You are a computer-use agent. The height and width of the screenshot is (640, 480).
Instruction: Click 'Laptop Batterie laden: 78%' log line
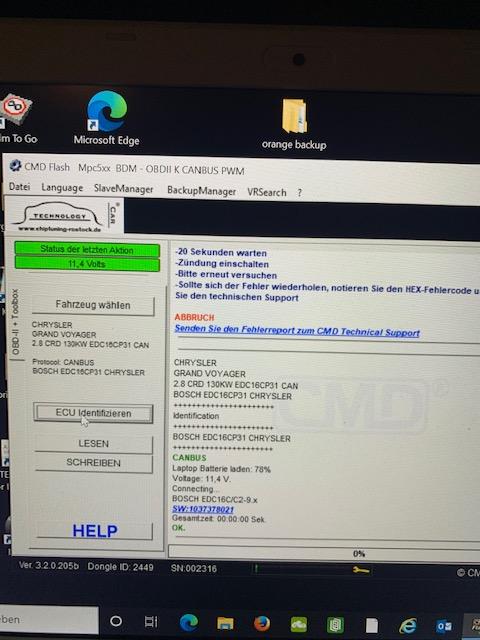pos(221,469)
